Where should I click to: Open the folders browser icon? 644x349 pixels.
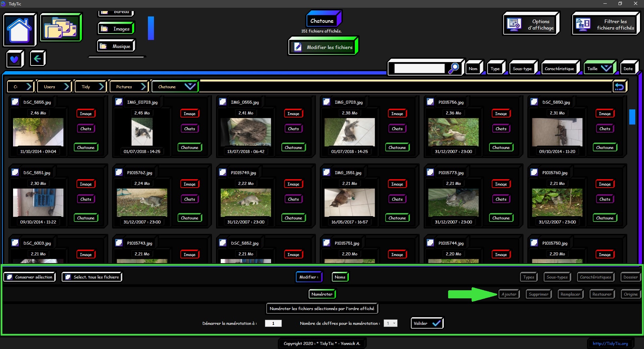click(61, 27)
